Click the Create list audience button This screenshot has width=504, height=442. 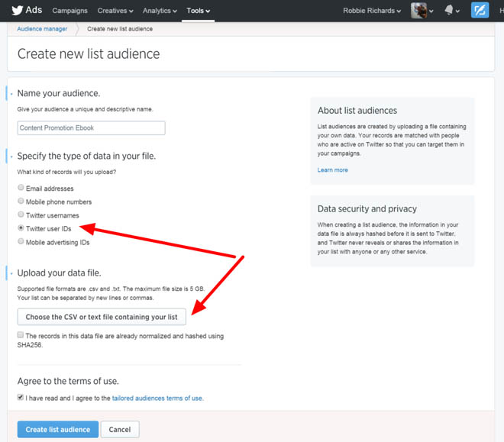pos(58,429)
